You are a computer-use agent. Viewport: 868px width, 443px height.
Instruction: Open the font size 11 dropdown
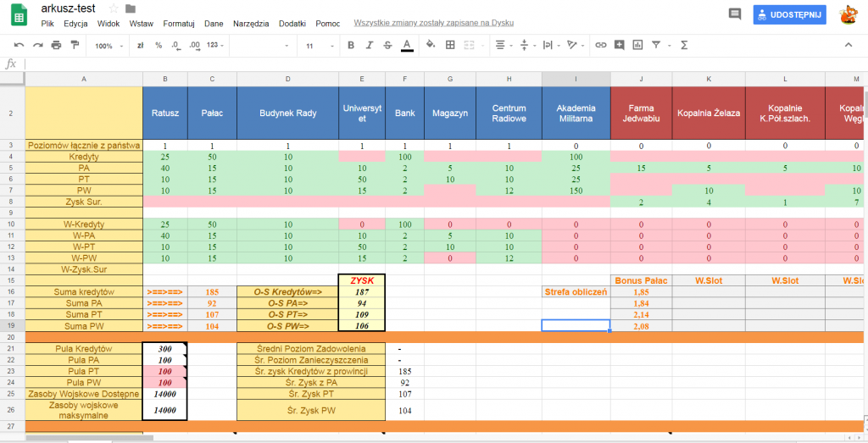coord(318,46)
